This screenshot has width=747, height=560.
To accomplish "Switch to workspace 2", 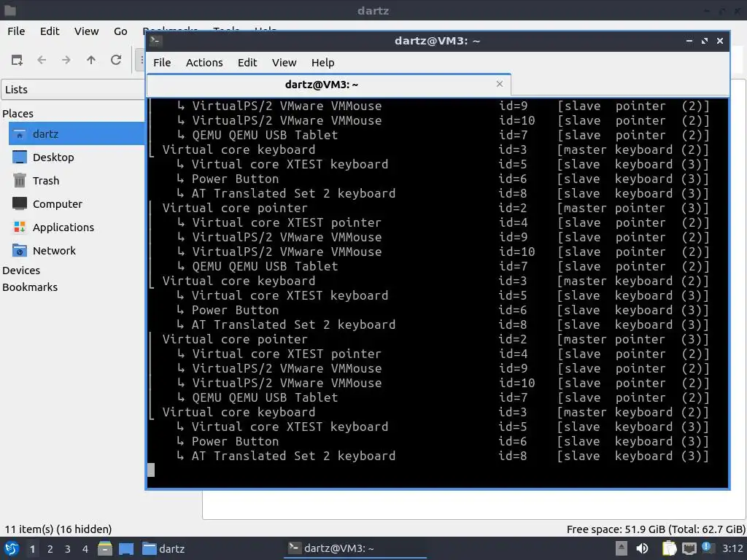I will coord(50,549).
